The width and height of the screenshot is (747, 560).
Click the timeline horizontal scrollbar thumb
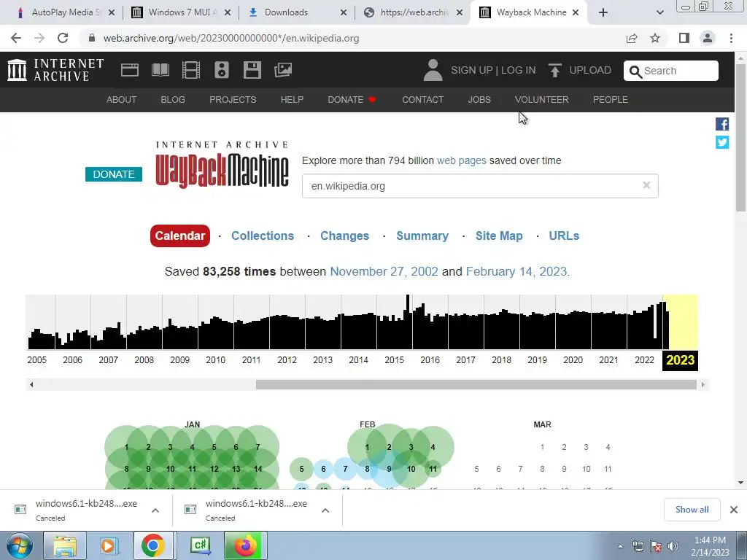point(476,384)
